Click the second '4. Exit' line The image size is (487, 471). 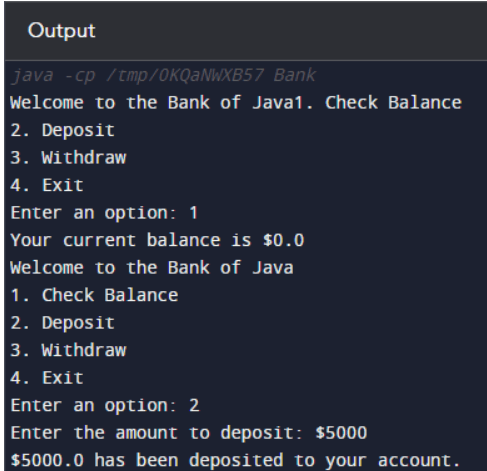pos(47,378)
